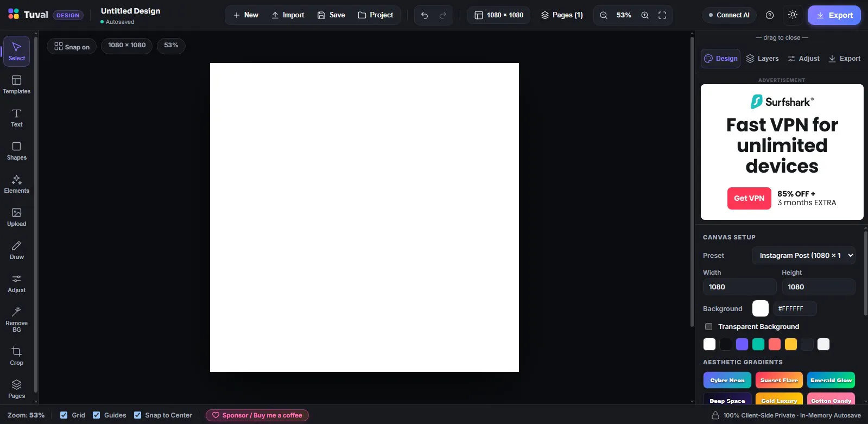
Task: Open the 1080 × 1080 canvas size menu
Action: click(499, 15)
